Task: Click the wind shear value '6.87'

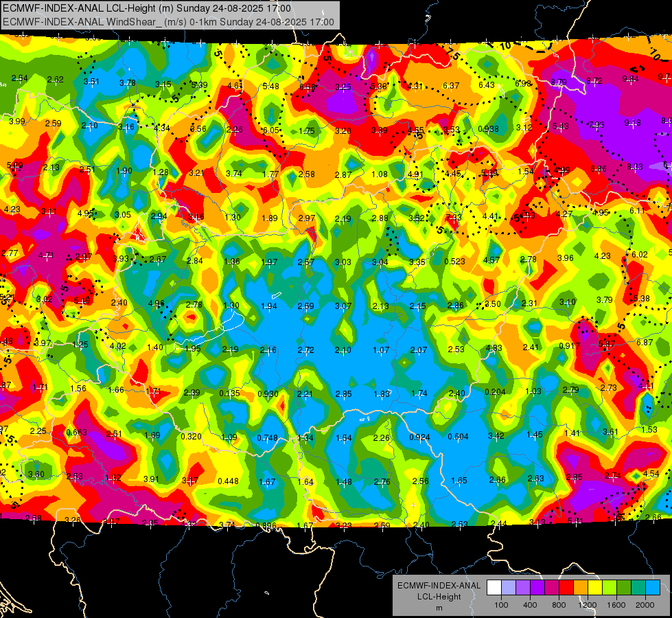Action: click(645, 342)
